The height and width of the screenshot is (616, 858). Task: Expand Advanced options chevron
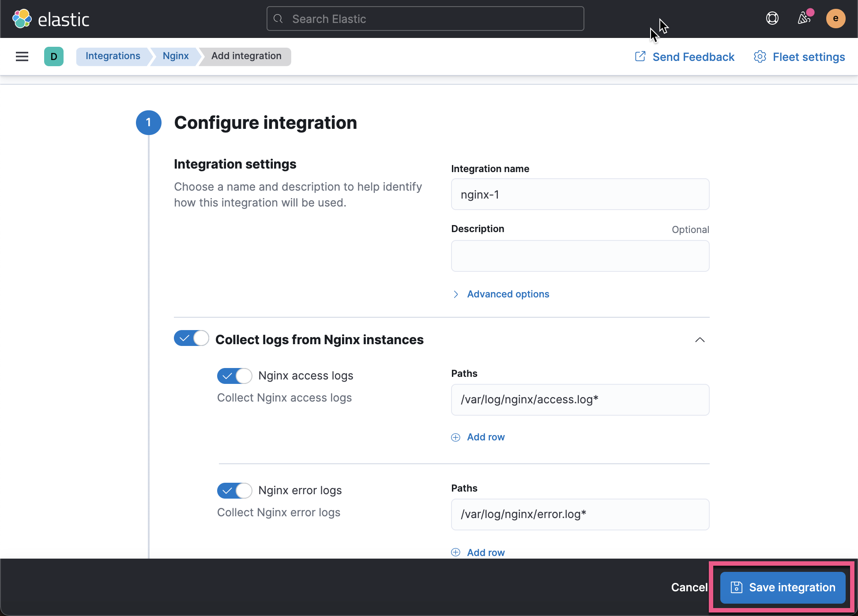(456, 294)
